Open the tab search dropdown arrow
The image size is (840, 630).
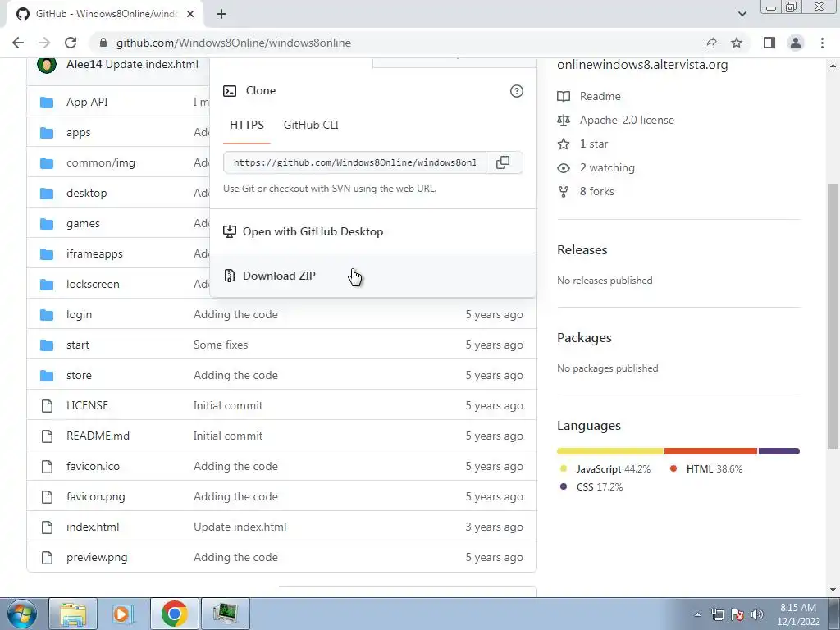(x=742, y=14)
